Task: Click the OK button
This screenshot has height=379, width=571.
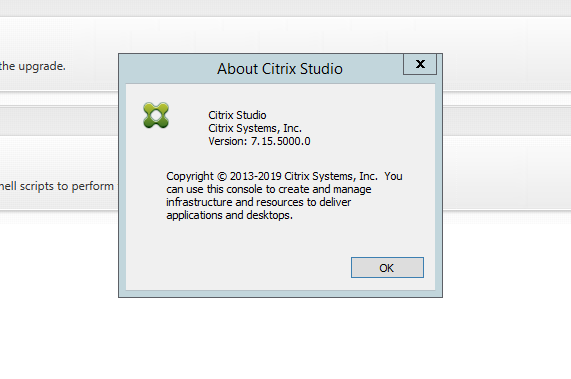Action: coord(387,268)
